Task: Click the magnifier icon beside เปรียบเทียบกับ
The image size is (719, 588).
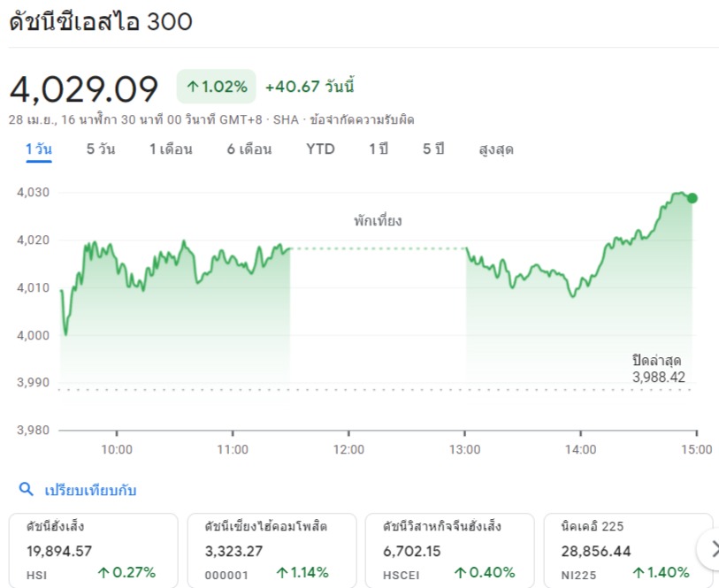Action: coord(27,490)
